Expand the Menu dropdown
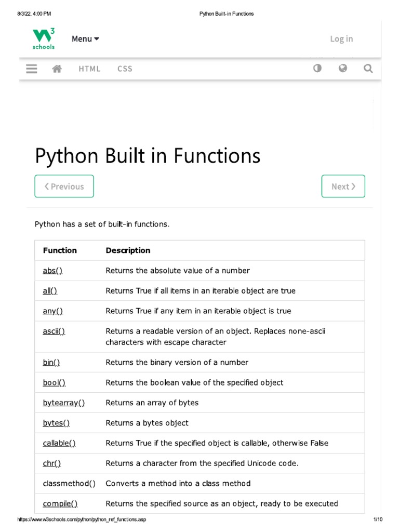Image resolution: width=399 pixels, height=532 pixels. click(85, 39)
